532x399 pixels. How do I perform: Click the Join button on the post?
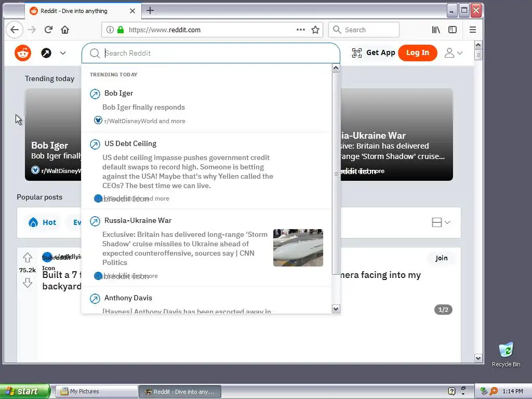(442, 258)
